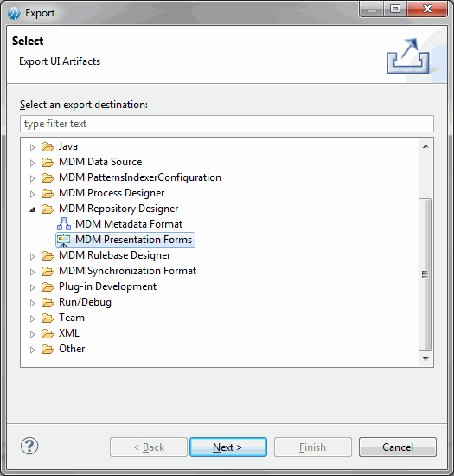Expand the Java tree node
The image size is (454, 476).
pos(32,147)
